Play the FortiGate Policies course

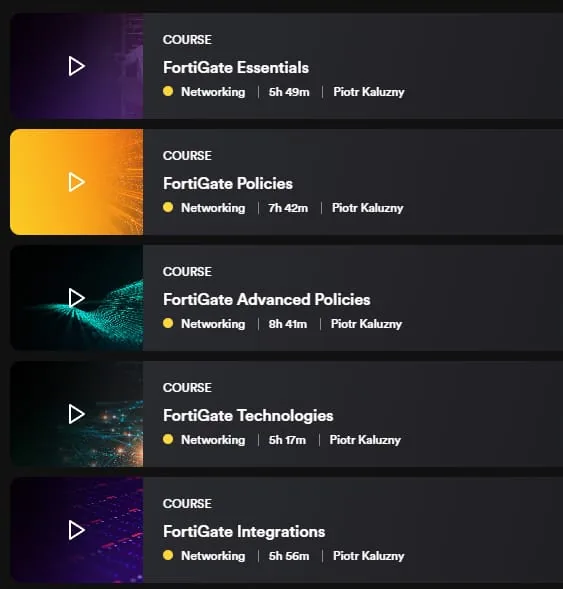[77, 183]
